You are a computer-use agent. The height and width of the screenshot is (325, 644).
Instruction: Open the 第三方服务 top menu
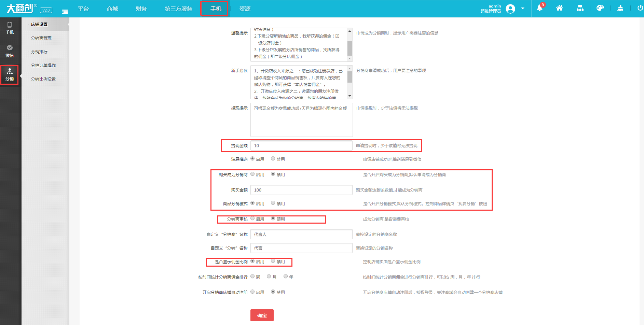point(179,9)
